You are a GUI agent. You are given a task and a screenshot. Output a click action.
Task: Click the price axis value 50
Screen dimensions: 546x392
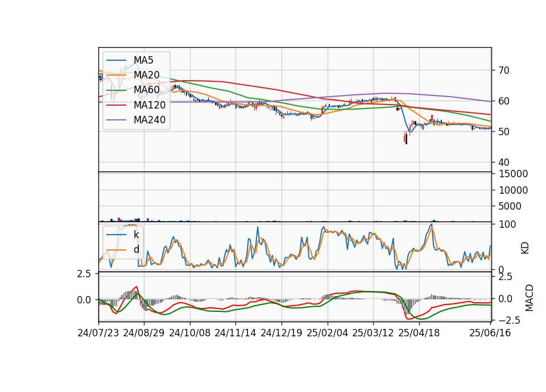(504, 132)
